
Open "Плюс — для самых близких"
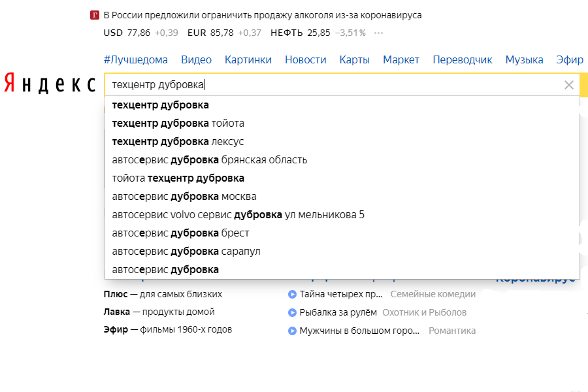[163, 294]
